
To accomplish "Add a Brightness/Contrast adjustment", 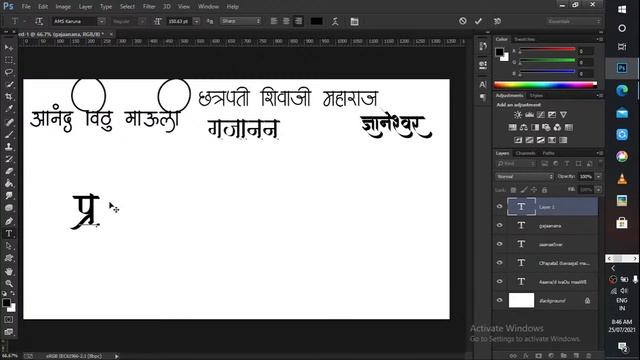I will (x=518, y=115).
